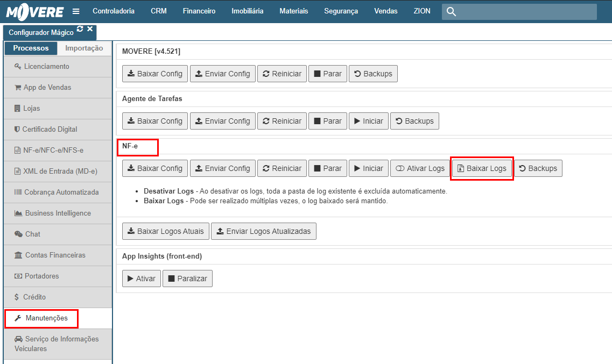612x364 pixels.
Task: Select Manutenções in the sidebar
Action: (58, 318)
